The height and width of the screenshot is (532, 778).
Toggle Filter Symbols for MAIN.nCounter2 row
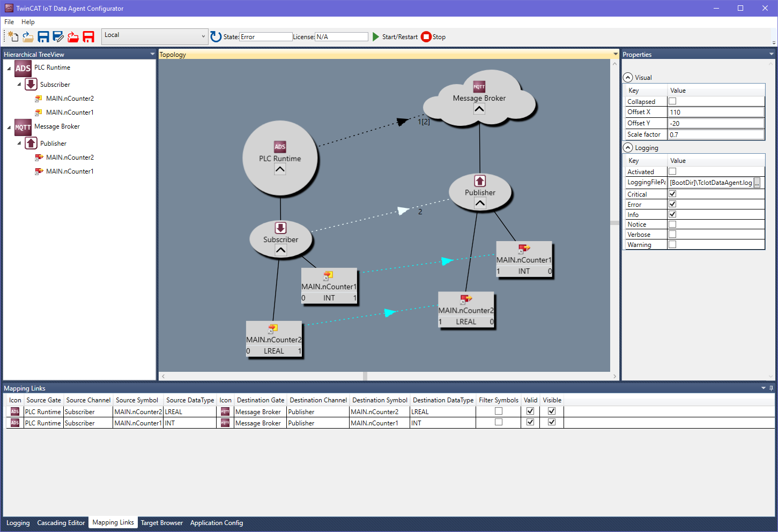click(499, 411)
